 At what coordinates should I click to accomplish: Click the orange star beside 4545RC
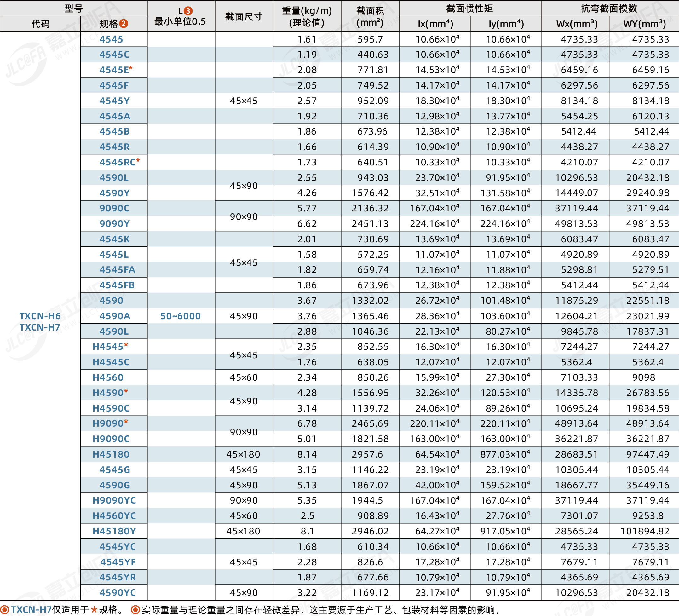[x=138, y=161]
